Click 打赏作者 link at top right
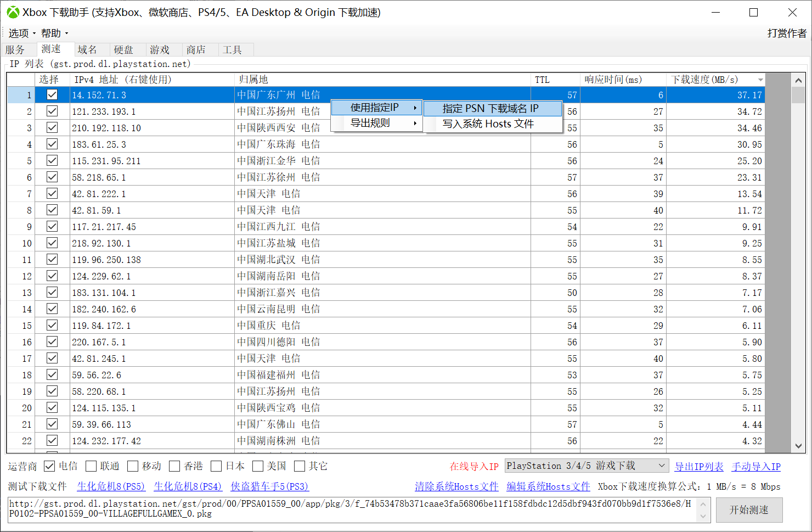The width and height of the screenshot is (812, 532). [787, 33]
